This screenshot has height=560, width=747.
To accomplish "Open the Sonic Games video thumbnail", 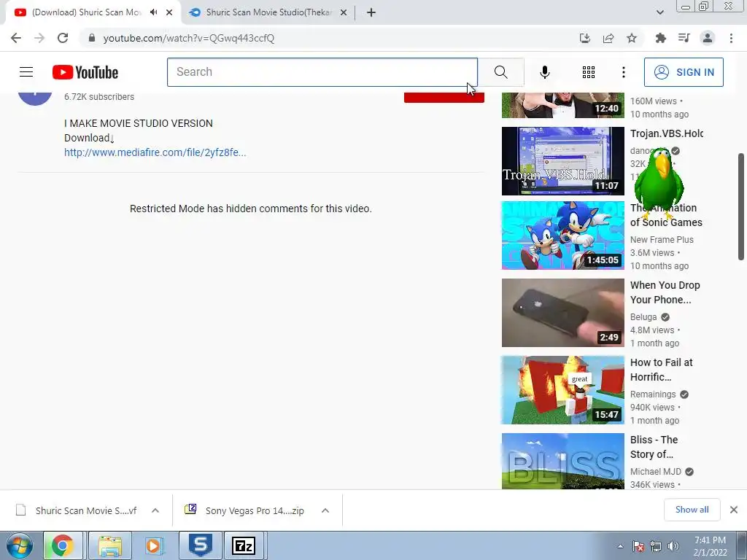I will tap(562, 236).
